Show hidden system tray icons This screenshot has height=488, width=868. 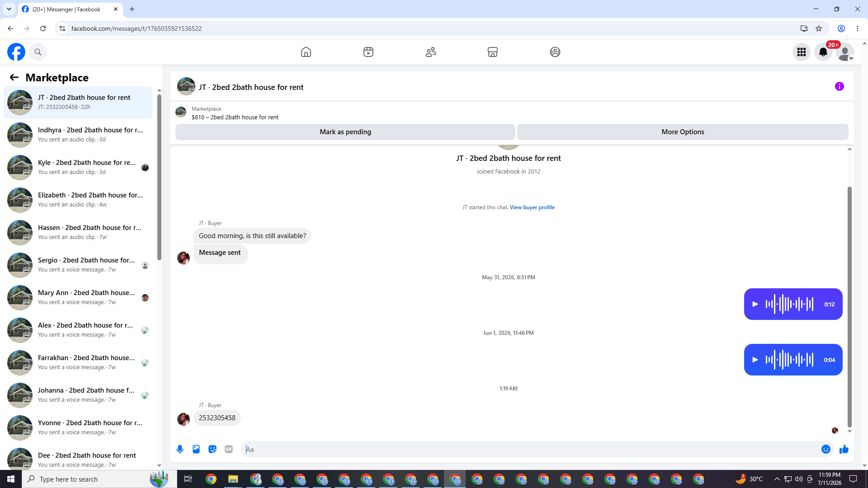point(777,479)
